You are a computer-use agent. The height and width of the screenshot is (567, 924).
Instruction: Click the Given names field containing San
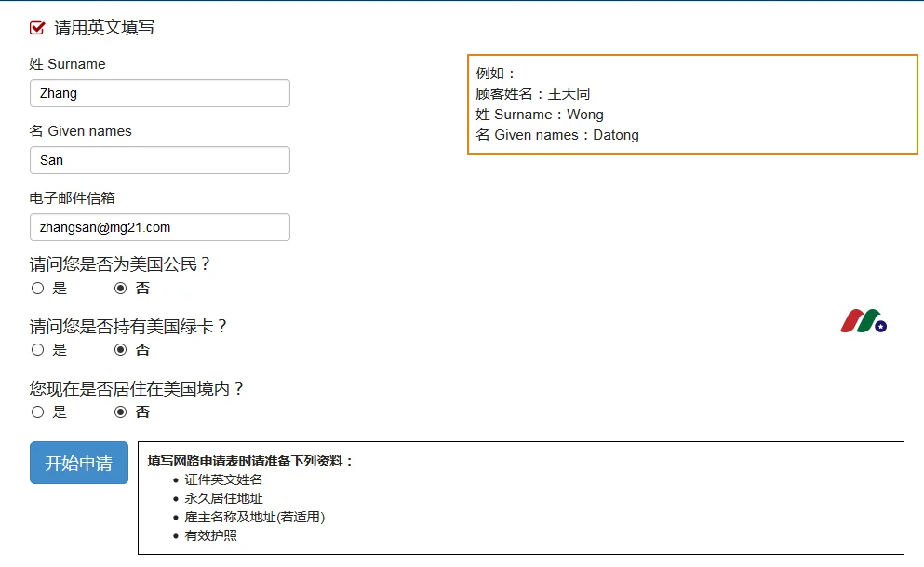[x=160, y=160]
